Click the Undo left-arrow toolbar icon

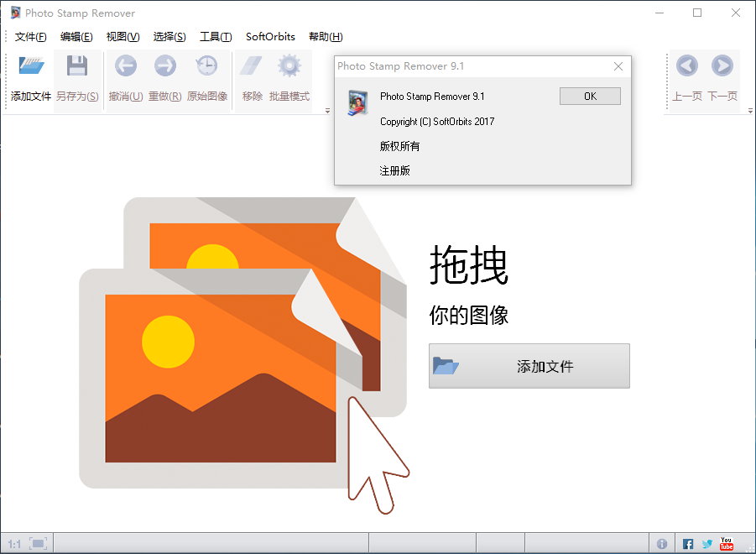(126, 65)
